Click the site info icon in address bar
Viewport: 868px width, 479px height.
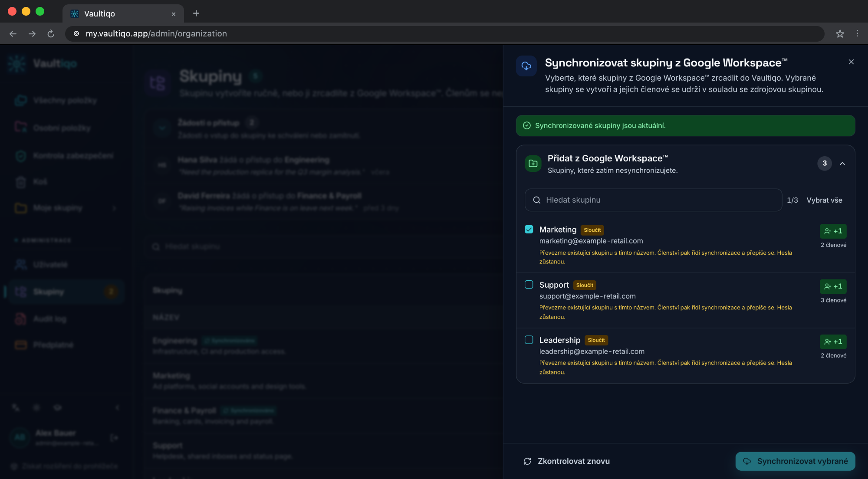(76, 33)
